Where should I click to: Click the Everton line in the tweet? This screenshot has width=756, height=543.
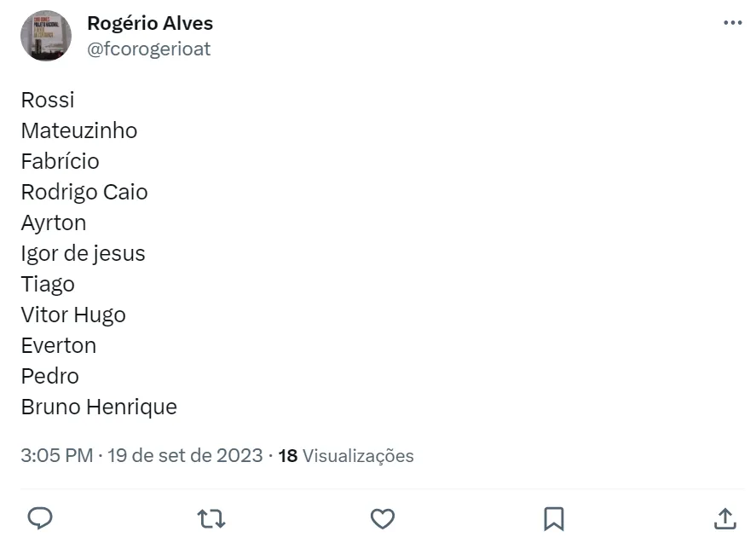(59, 346)
